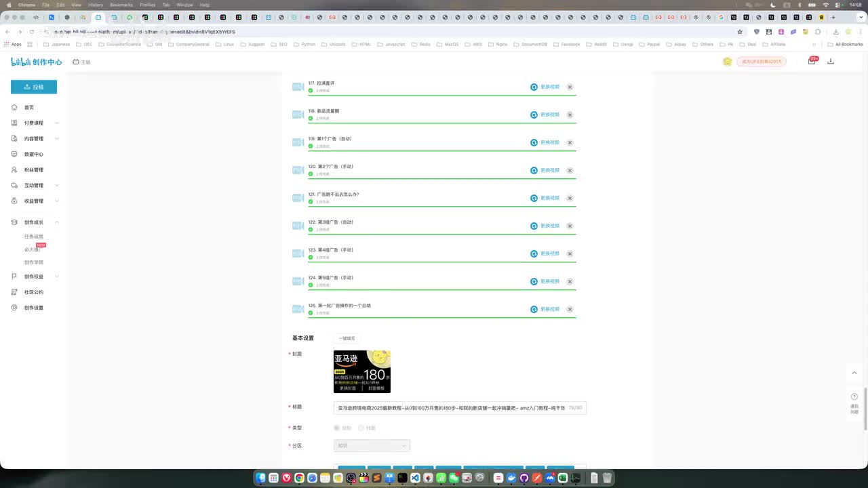Screen dimensions: 868x488
Task: Remove video 118 新品流量期
Action: point(570,115)
